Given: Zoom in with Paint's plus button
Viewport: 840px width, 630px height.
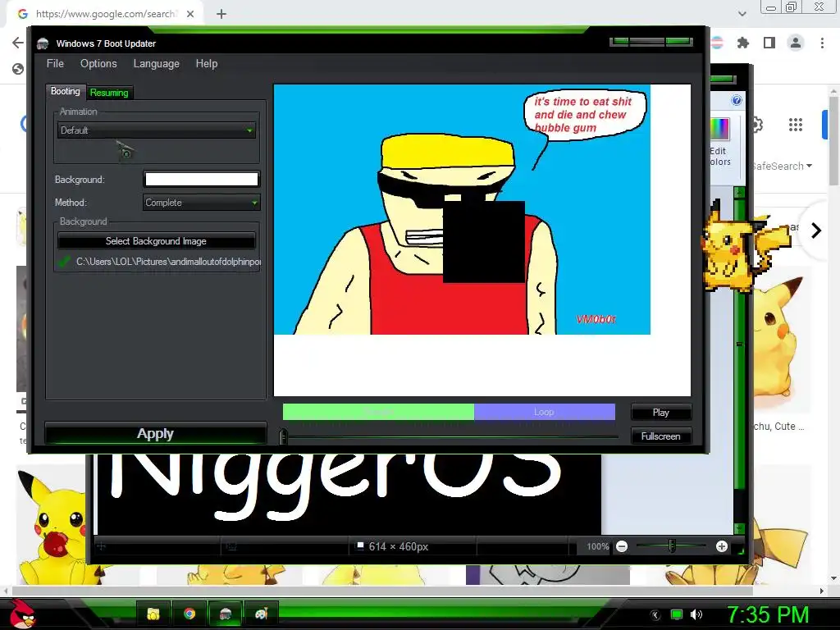Looking at the screenshot, I should pyautogui.click(x=722, y=546).
